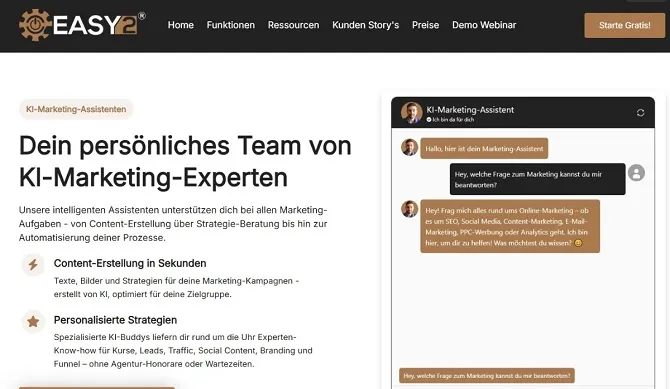The image size is (670, 389).
Task: Click the grey user avatar icon
Action: tap(636, 173)
